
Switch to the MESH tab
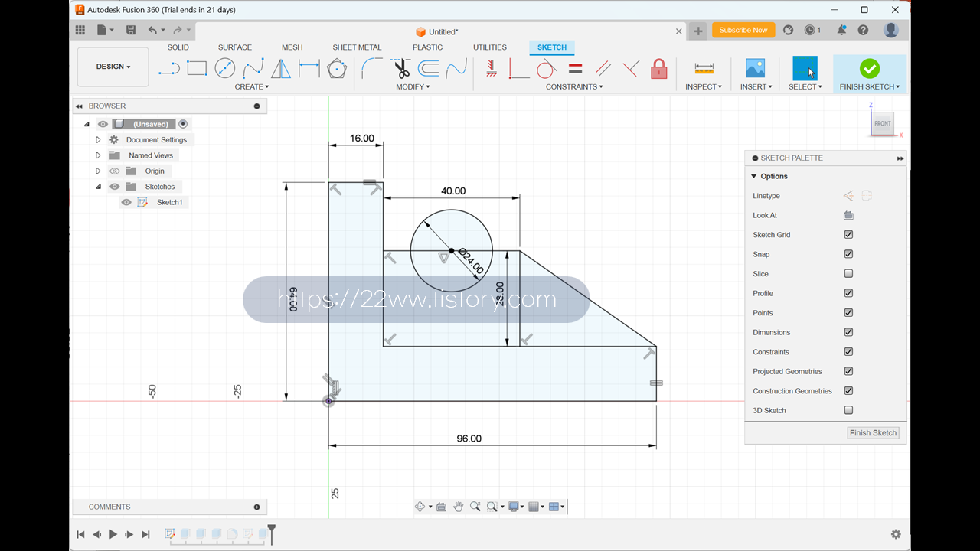point(292,47)
